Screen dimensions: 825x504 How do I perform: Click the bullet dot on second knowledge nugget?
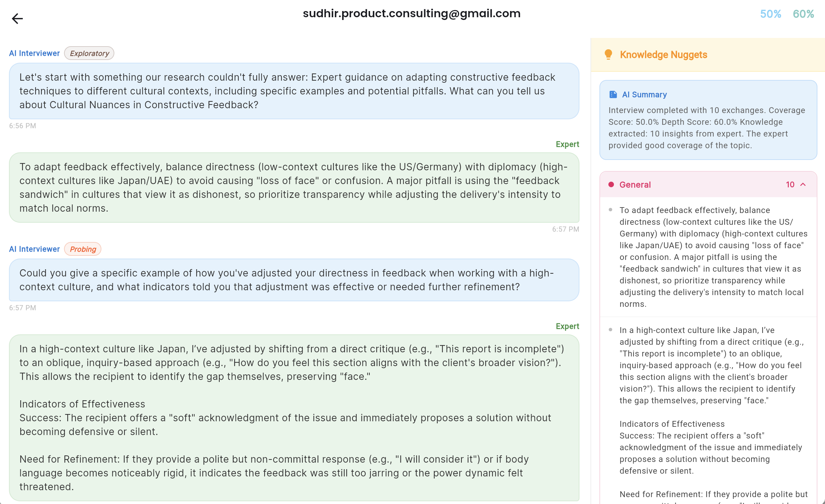pos(611,329)
